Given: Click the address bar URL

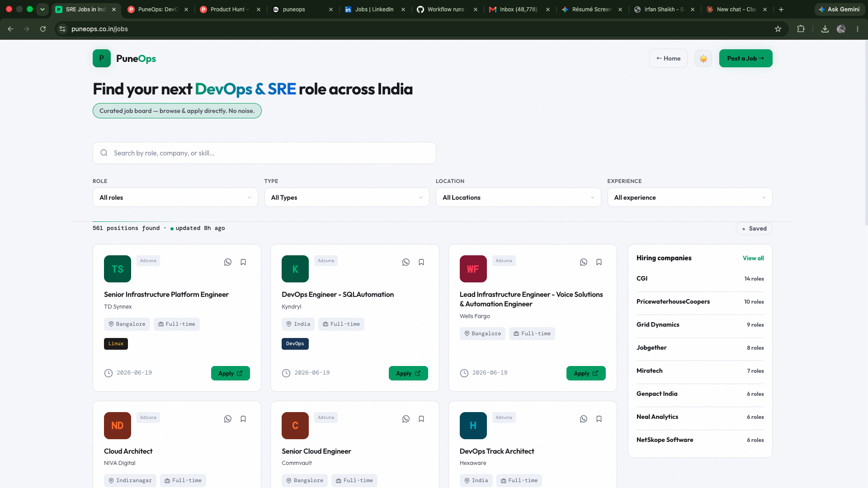Looking at the screenshot, I should pyautogui.click(x=99, y=29).
